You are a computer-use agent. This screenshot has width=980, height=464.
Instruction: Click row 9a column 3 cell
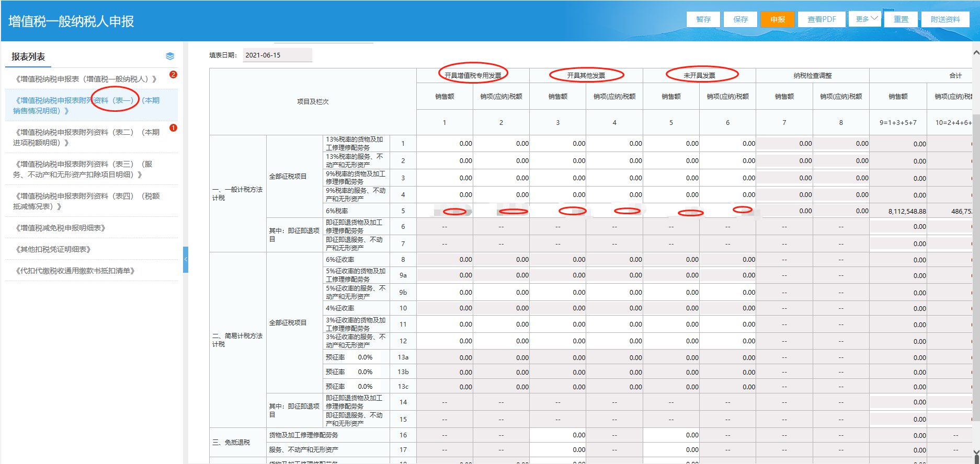tap(557, 275)
